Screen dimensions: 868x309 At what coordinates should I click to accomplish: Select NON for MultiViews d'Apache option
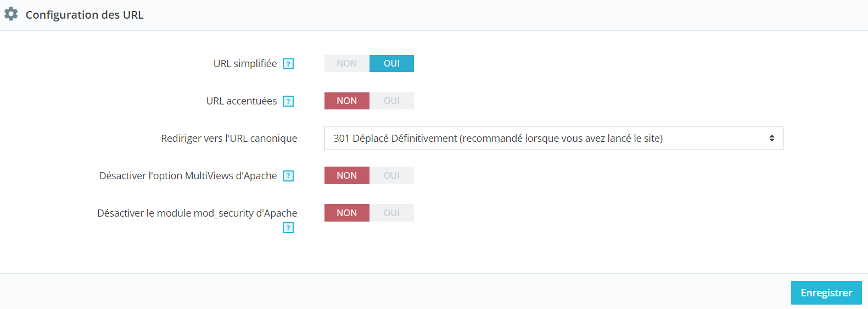[x=347, y=175]
